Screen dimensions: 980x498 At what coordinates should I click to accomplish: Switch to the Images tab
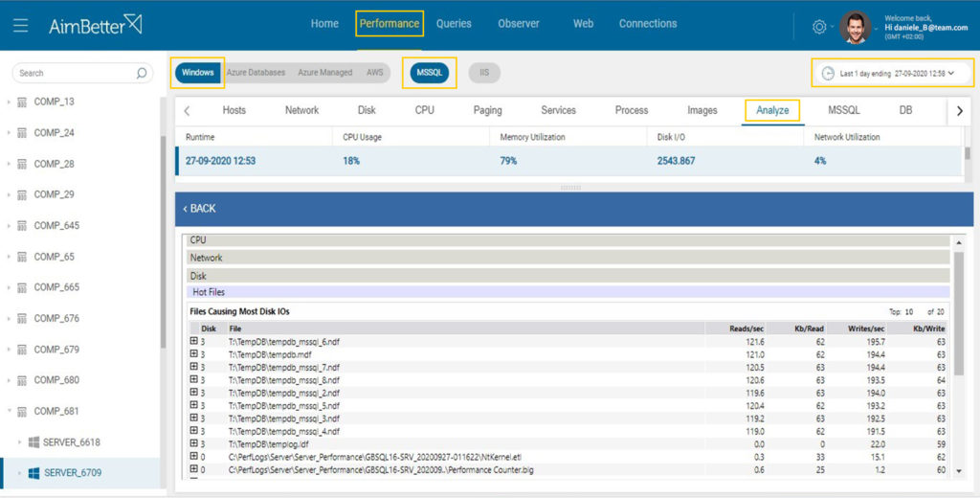[x=702, y=110]
